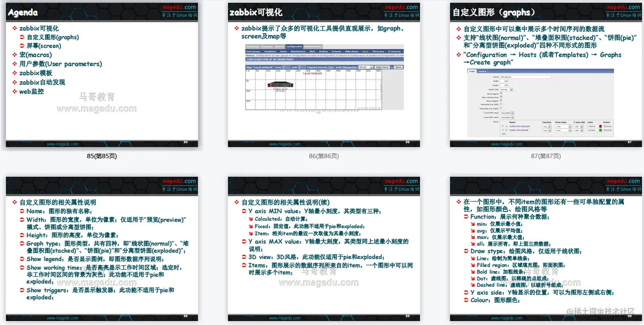Click the Link plus button in map toolbar
The image size is (644, 325).
pyautogui.click(x=299, y=67)
